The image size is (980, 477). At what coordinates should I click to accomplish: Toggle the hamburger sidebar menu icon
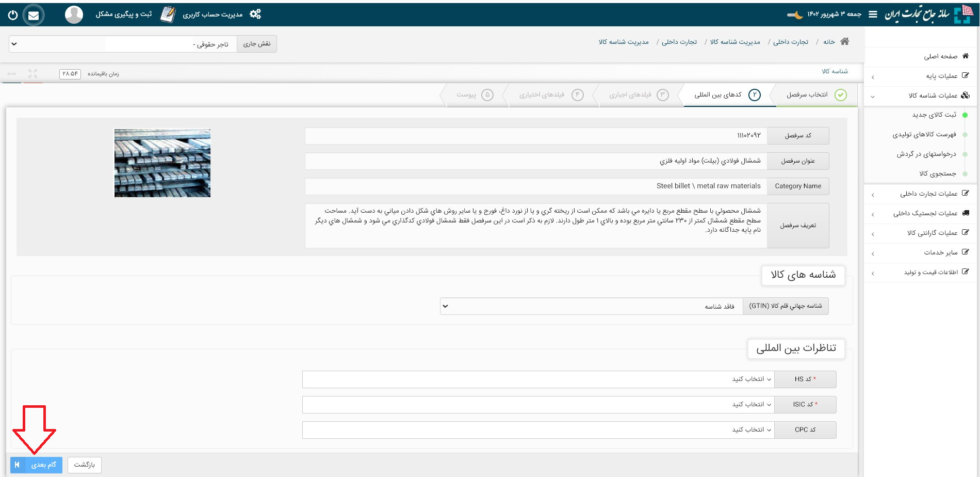[873, 14]
